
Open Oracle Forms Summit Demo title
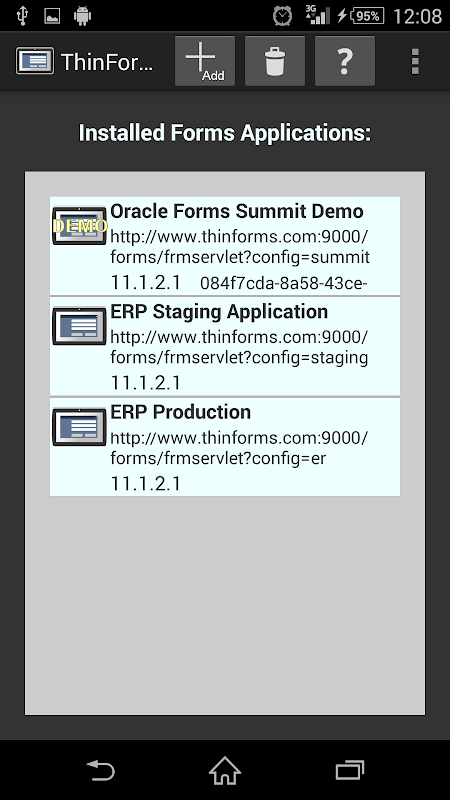[x=237, y=211]
